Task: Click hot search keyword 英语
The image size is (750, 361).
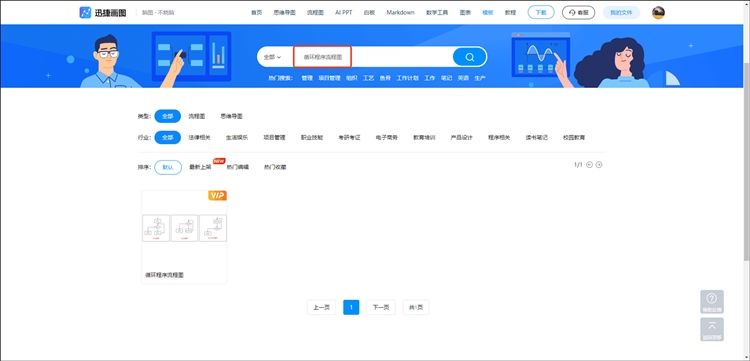Action: pyautogui.click(x=463, y=78)
